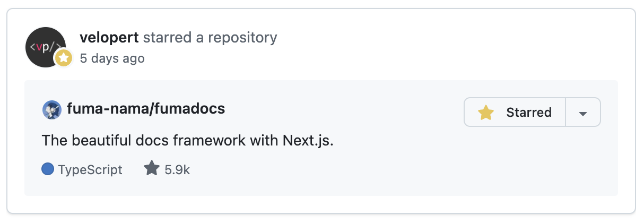Click the "starred a repository" activity text

(210, 38)
